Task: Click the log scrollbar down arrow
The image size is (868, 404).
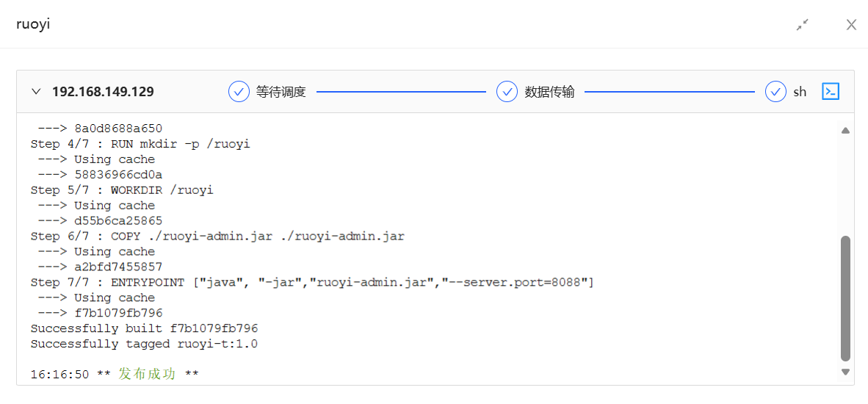Action: coord(845,372)
